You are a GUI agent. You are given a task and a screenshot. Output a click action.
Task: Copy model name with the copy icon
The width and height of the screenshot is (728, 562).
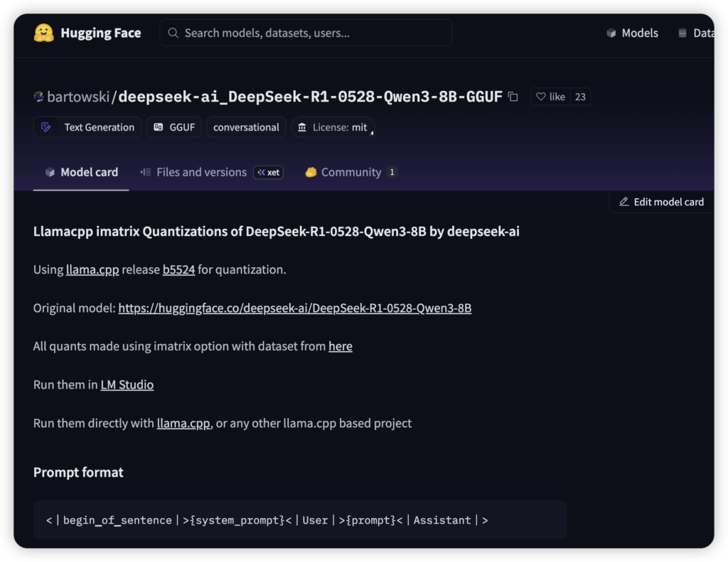click(x=513, y=97)
